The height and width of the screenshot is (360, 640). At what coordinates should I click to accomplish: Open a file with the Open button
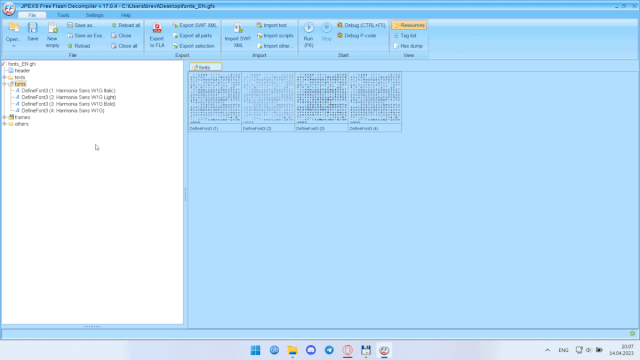[x=13, y=31]
